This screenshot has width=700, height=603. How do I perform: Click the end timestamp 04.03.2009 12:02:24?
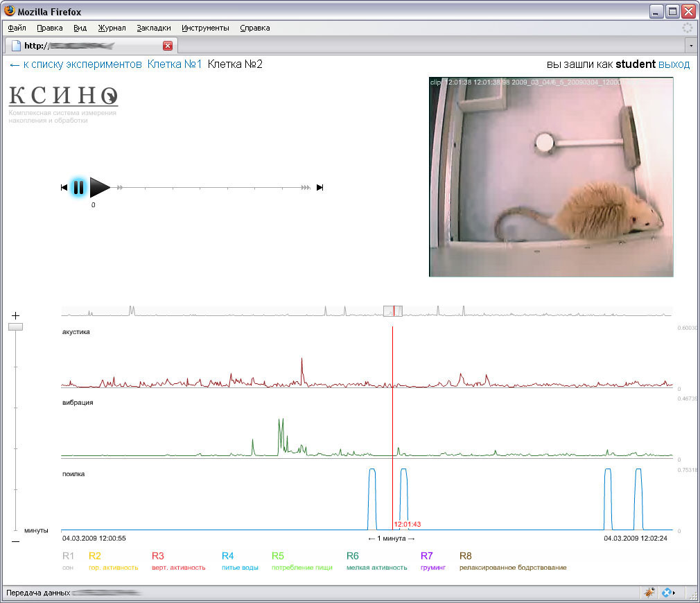(x=636, y=539)
